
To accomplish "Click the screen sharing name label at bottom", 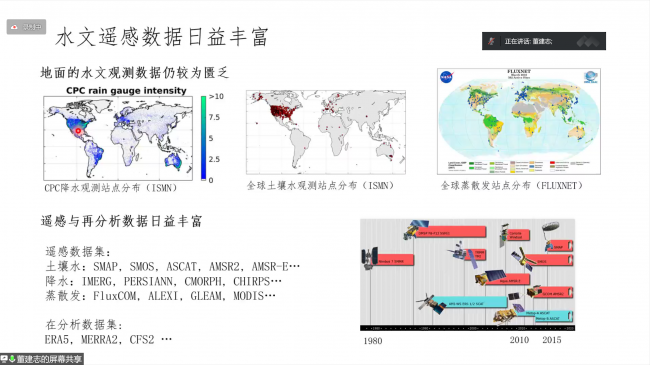I will (49, 359).
